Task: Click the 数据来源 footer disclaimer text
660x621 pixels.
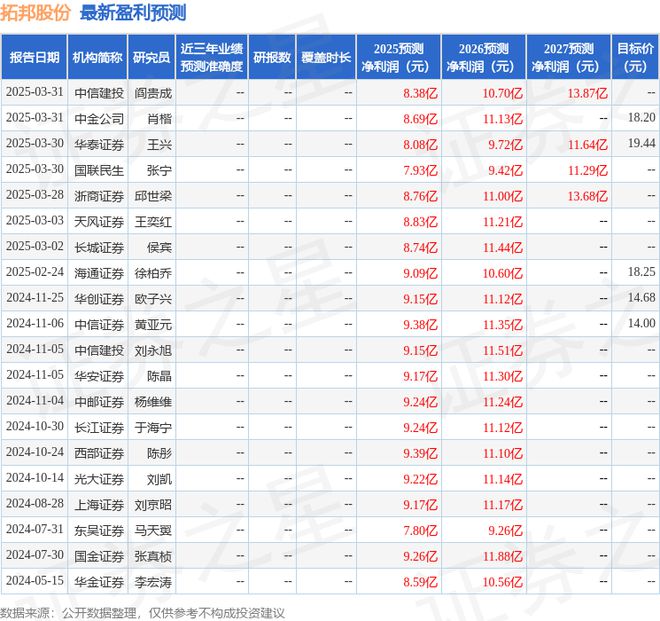Action: coord(142,613)
